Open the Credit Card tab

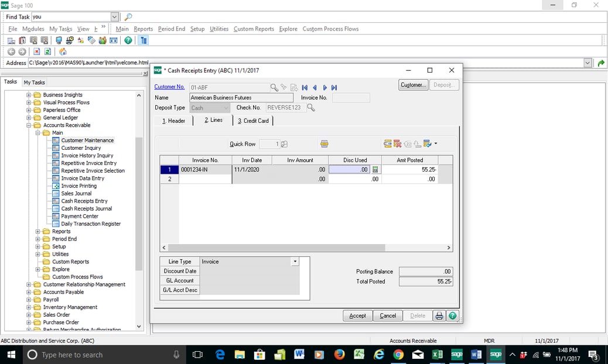pyautogui.click(x=253, y=121)
